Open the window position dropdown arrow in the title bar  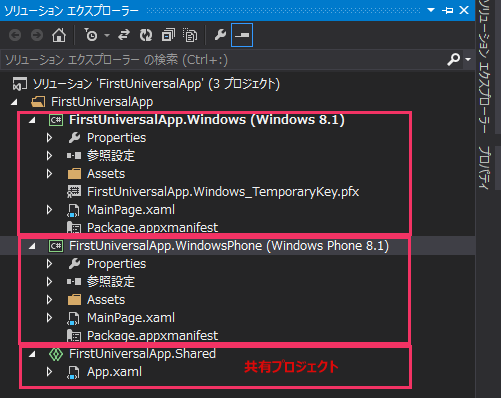click(x=431, y=10)
